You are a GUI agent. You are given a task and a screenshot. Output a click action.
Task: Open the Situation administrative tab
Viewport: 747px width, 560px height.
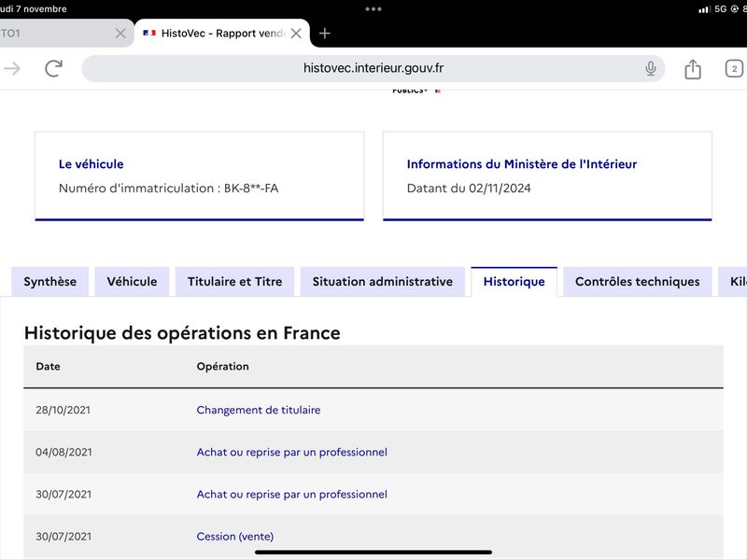click(383, 282)
